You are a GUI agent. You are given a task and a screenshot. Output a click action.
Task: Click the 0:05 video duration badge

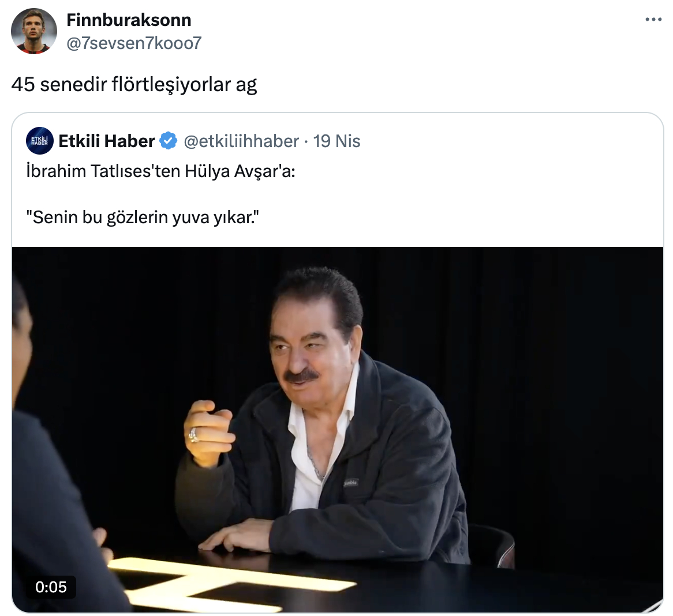[x=51, y=587]
